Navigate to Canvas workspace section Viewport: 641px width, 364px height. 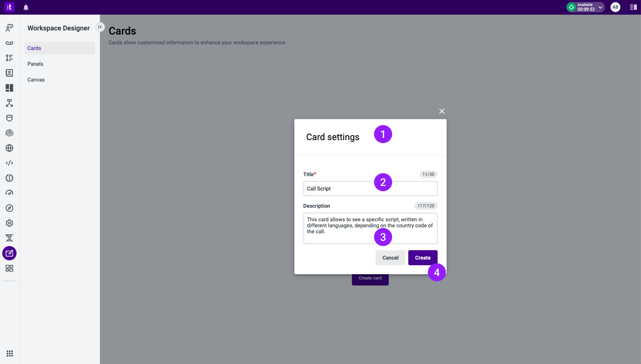[36, 80]
